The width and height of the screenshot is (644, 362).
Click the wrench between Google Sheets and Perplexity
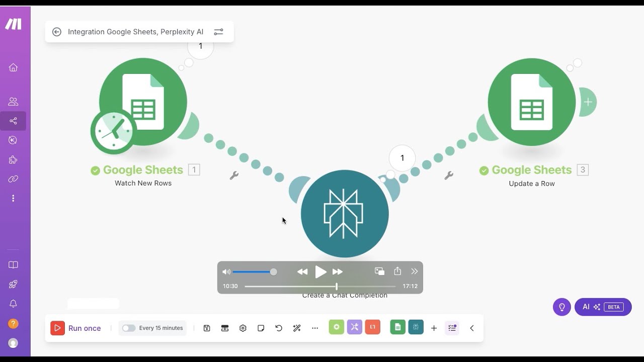coord(234,175)
